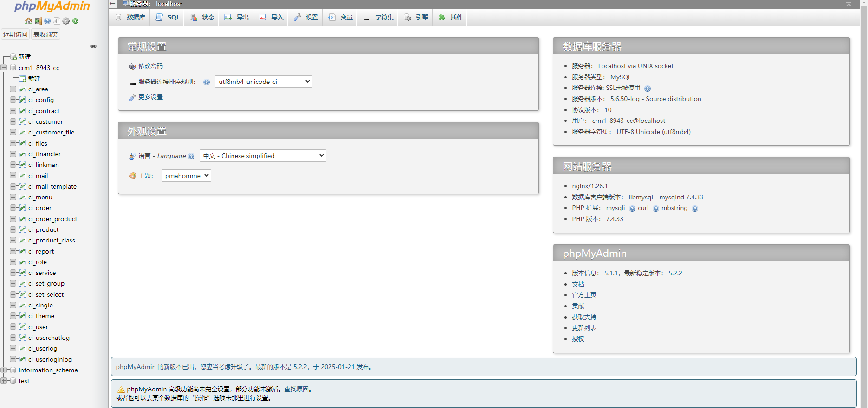
Task: Expand the ci_config table node
Action: click(x=13, y=100)
